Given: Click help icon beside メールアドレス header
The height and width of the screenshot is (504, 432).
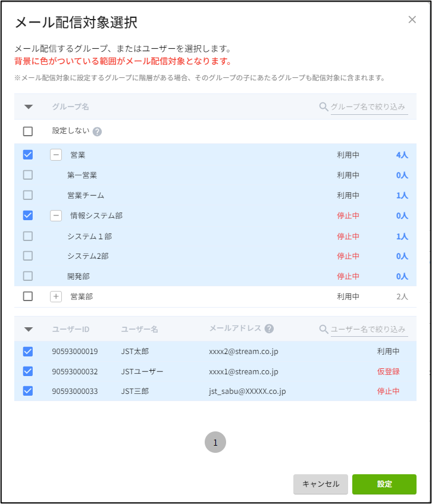Looking at the screenshot, I should click(269, 328).
